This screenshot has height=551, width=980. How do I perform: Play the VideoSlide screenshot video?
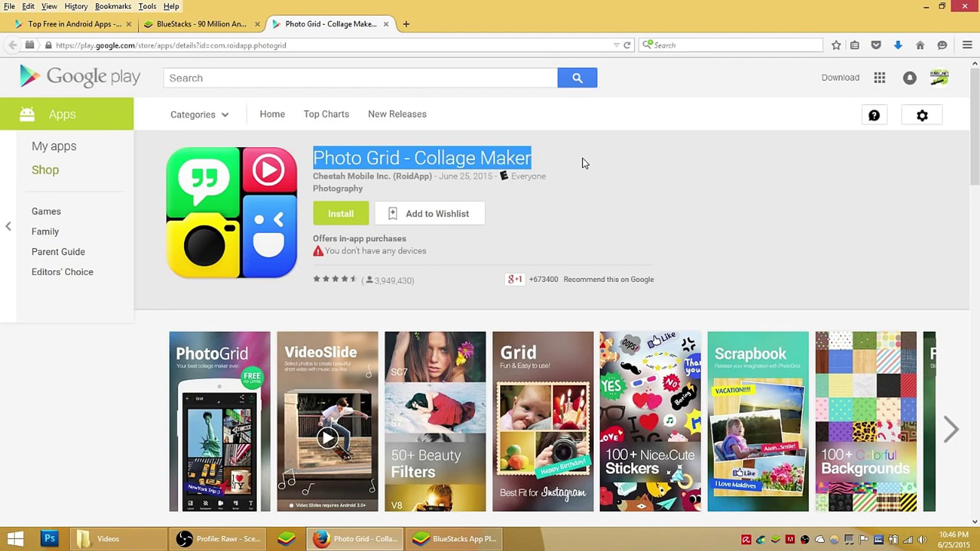[327, 437]
